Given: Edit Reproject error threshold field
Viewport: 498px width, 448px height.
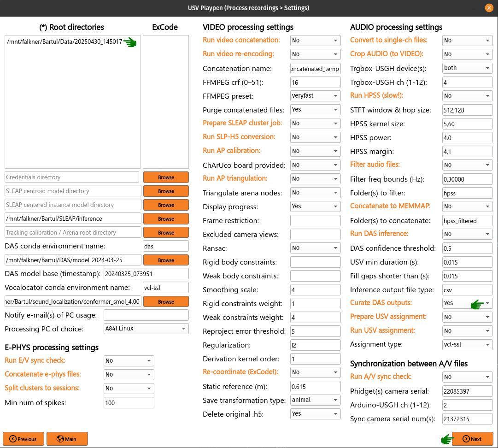Looking at the screenshot, I should pyautogui.click(x=315, y=331).
